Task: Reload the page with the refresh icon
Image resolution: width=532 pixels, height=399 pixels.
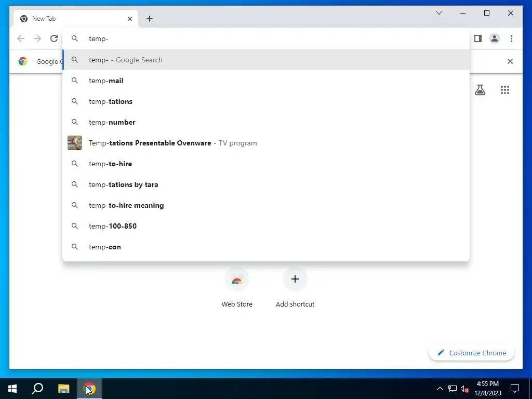Action: [54, 38]
